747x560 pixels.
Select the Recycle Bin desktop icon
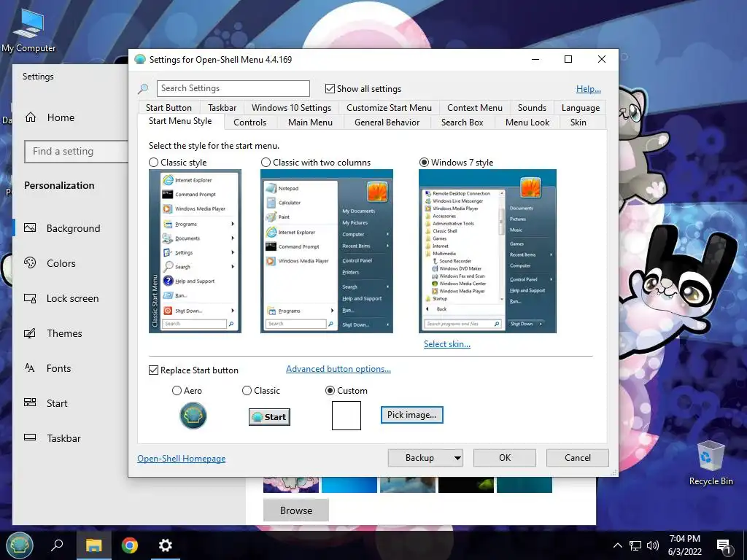click(711, 462)
